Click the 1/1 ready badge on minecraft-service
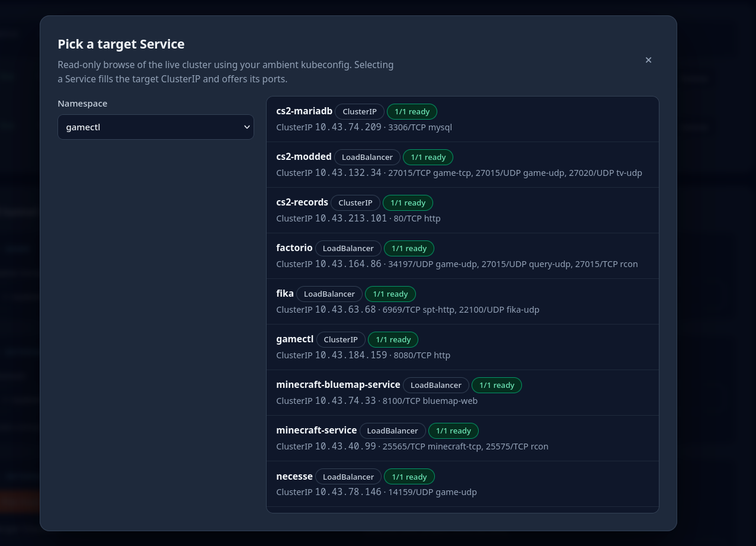Screen dimensions: 756x546 (x=454, y=431)
